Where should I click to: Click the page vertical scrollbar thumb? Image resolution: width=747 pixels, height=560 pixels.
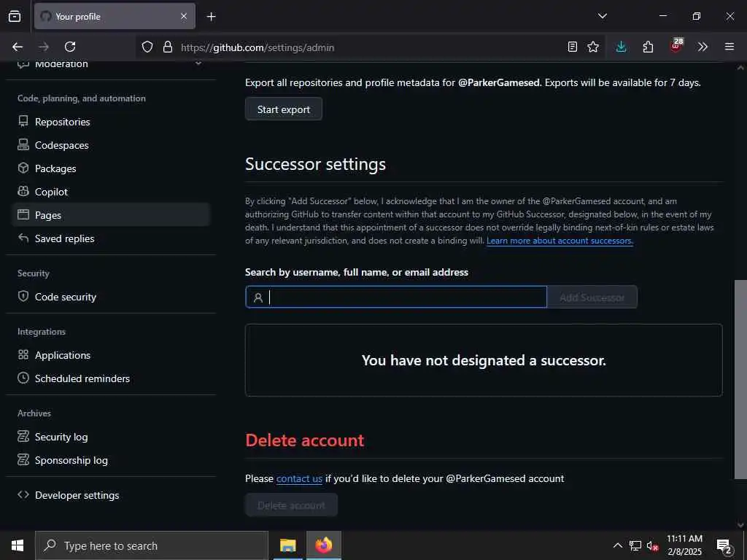click(740, 379)
